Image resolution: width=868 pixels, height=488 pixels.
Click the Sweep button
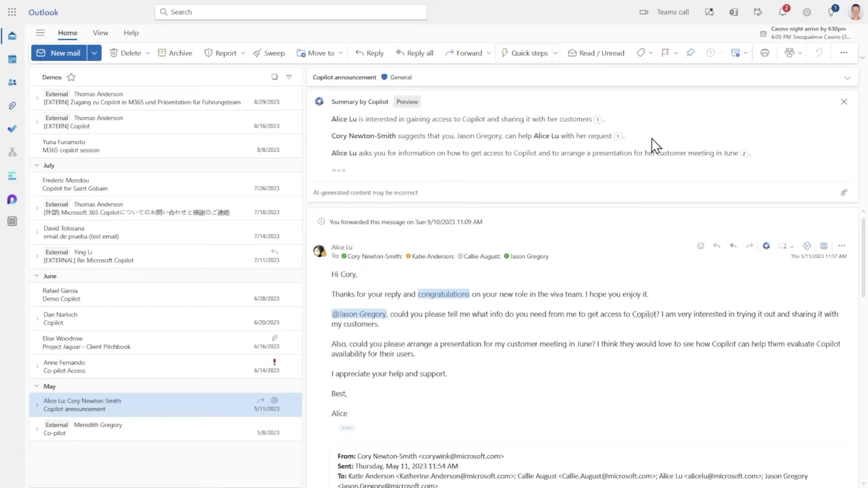(x=269, y=53)
